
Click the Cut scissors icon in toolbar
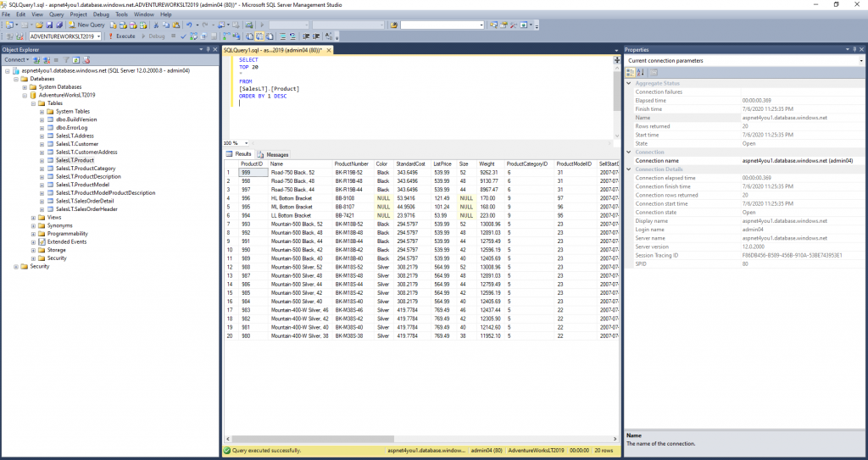[x=156, y=25]
